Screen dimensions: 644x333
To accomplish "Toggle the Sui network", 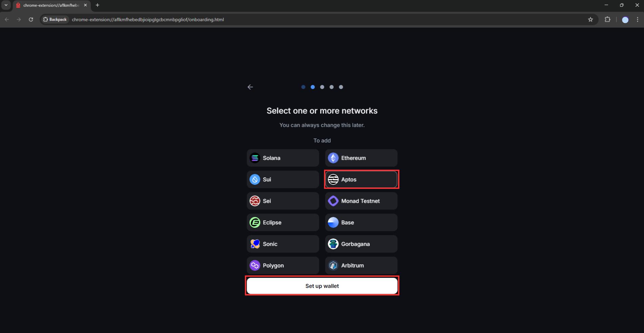I will 283,179.
